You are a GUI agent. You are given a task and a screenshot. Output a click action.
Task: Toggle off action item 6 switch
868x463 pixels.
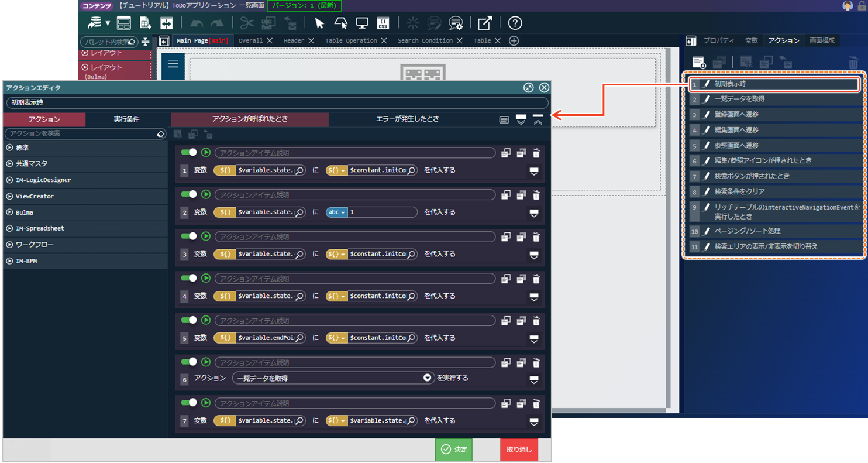tap(188, 363)
